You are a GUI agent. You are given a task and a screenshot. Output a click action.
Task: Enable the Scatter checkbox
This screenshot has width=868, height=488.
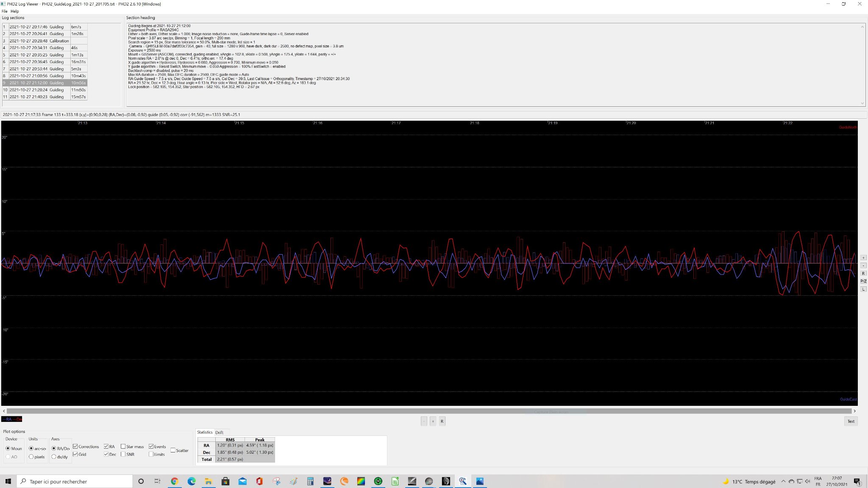point(173,450)
